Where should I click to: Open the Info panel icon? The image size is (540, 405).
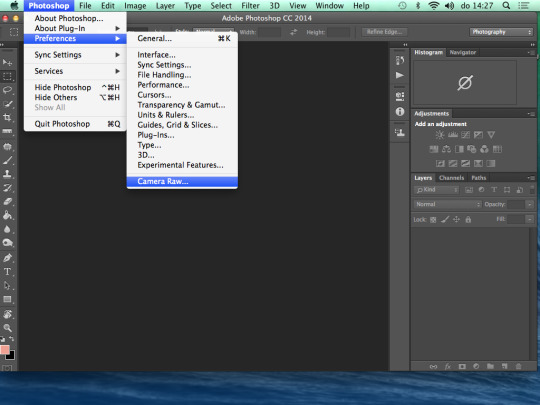click(x=400, y=112)
